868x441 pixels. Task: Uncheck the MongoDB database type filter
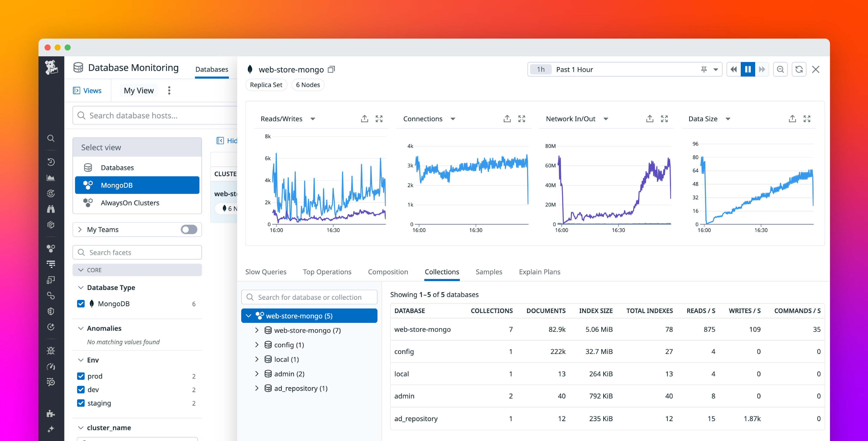click(x=81, y=303)
